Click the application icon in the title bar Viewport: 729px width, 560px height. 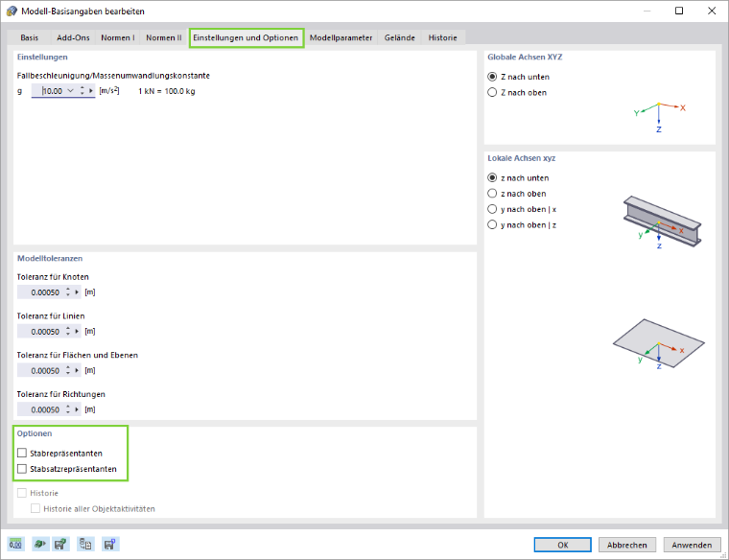point(12,11)
